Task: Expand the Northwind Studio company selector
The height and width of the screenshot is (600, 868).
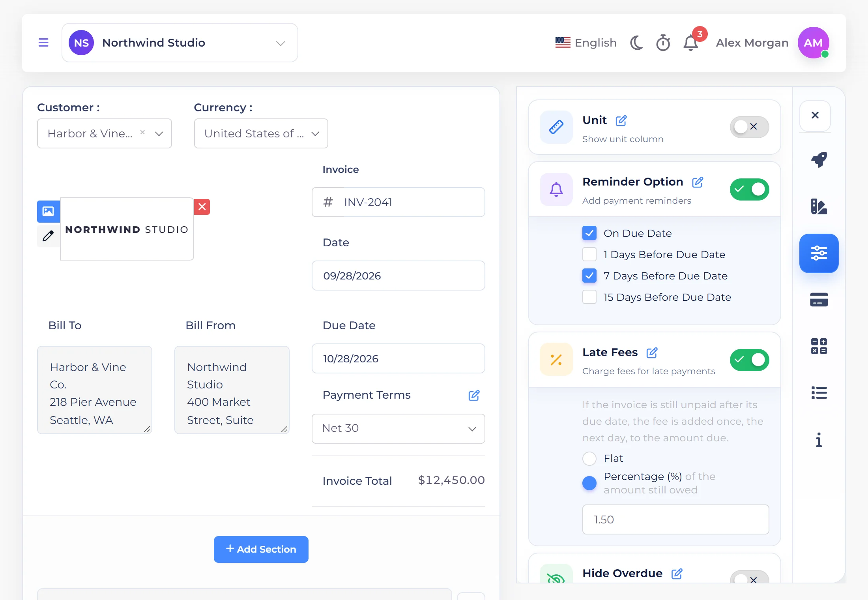Action: click(180, 43)
